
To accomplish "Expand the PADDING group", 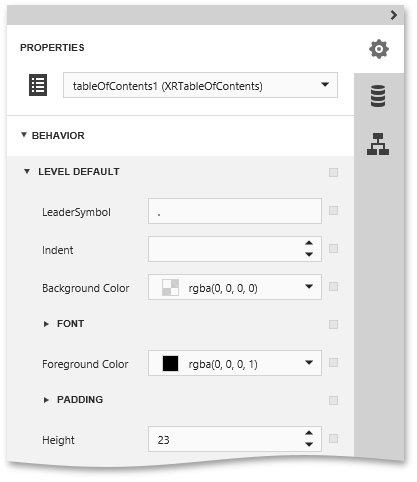I will coord(46,400).
